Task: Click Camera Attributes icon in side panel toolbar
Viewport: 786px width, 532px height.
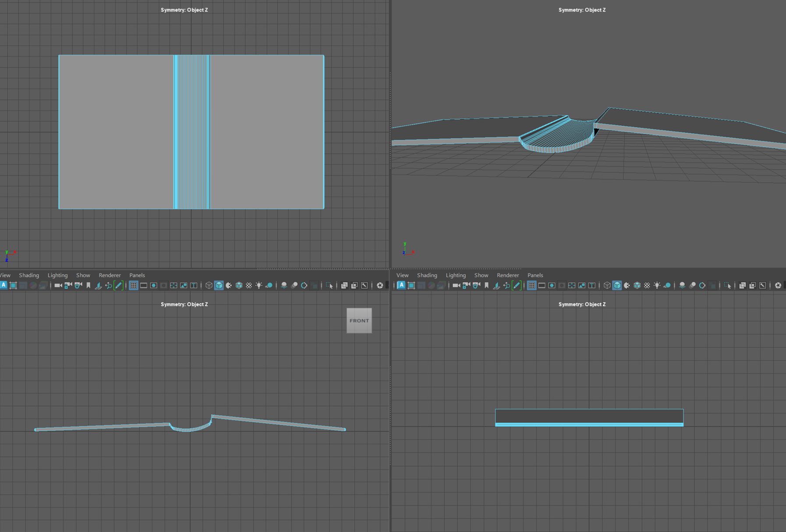Action: tap(476, 285)
